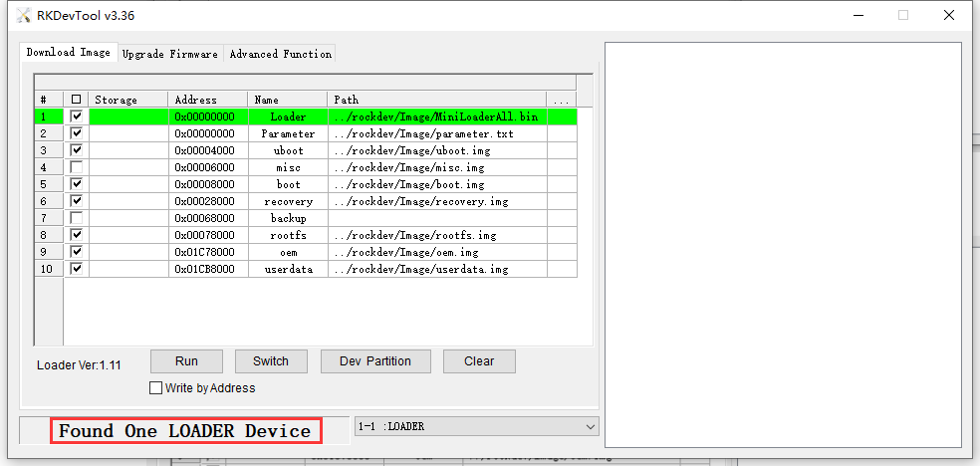Click the address 0x00028000 cell
The width and height of the screenshot is (980, 466).
[x=208, y=201]
